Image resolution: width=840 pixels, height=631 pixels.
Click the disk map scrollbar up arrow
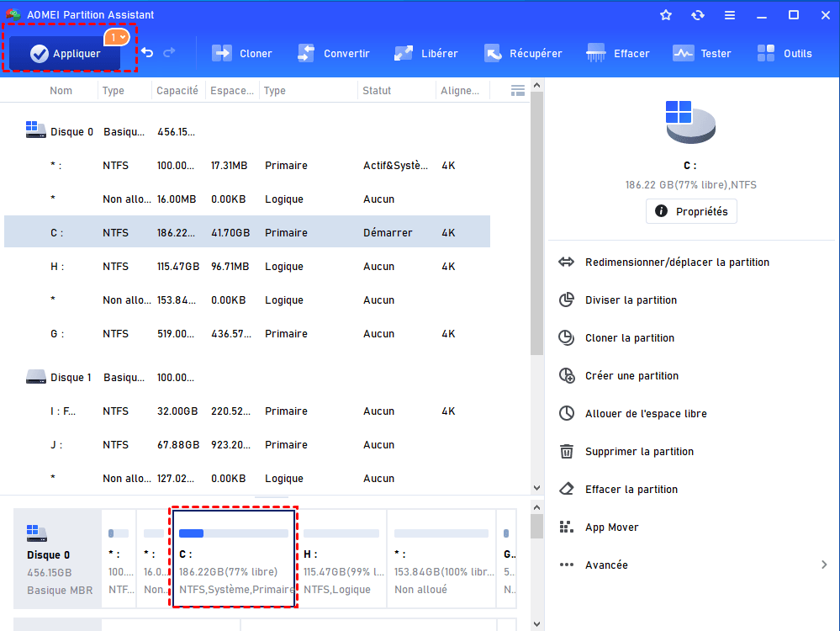(536, 507)
